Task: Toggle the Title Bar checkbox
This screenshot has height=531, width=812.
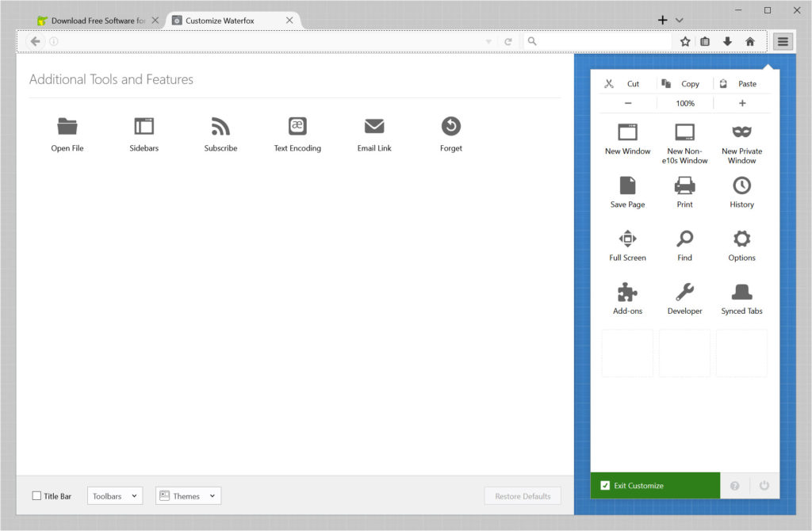Action: point(36,495)
